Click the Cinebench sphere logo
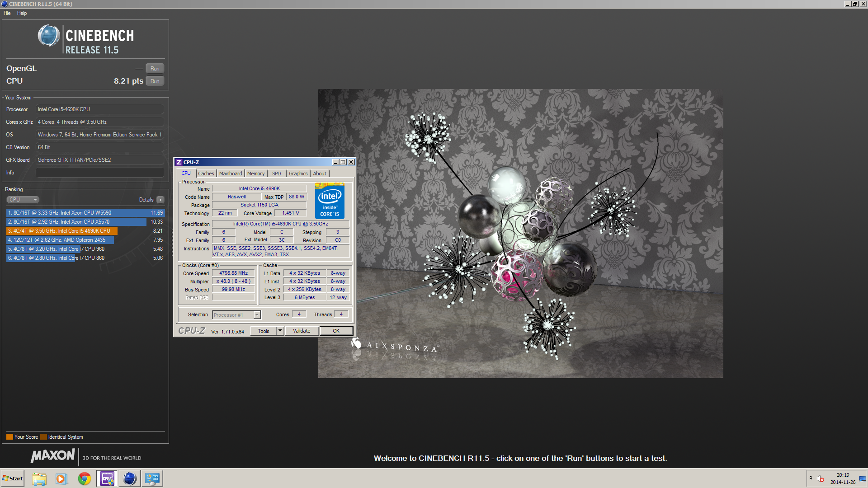This screenshot has height=488, width=868. pyautogui.click(x=49, y=36)
